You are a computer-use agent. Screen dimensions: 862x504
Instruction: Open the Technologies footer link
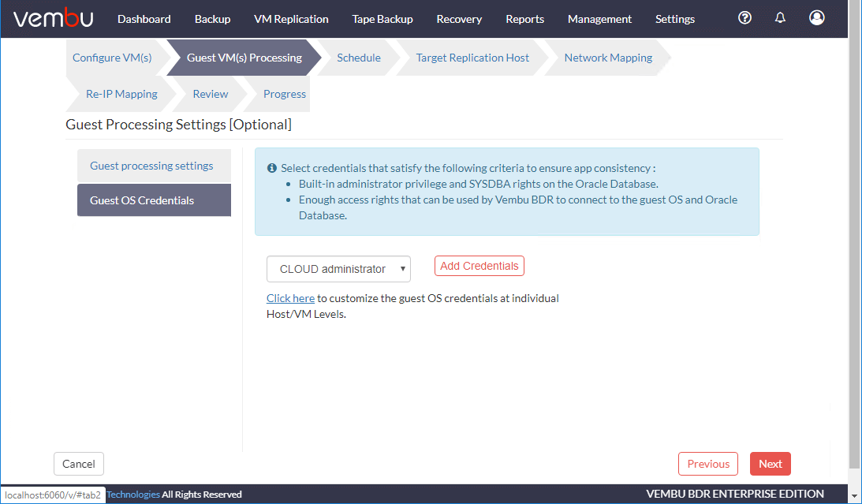click(x=133, y=495)
